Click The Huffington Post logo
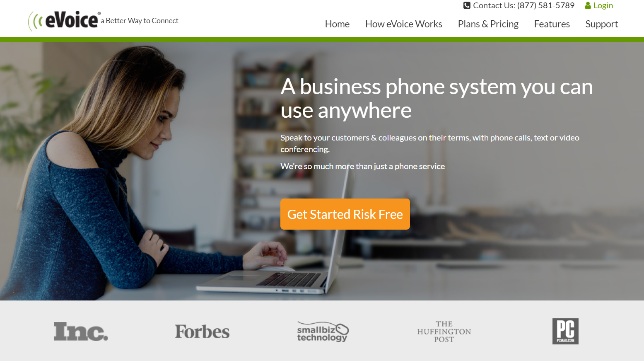This screenshot has width=644, height=361. pos(444,332)
